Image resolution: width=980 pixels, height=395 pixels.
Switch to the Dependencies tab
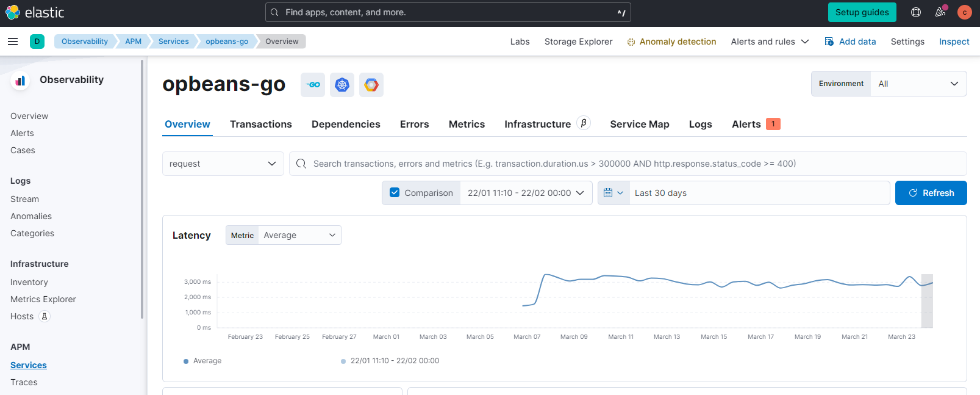click(346, 124)
